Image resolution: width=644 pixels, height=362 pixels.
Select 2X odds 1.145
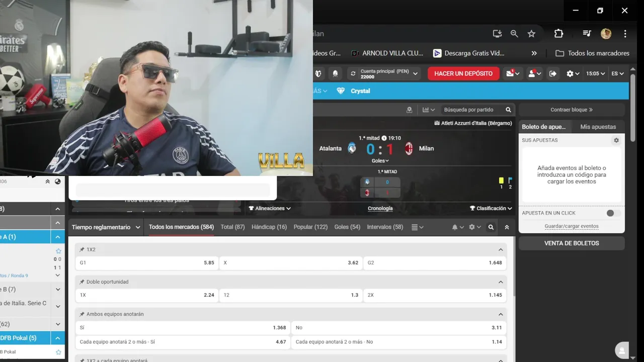(435, 295)
